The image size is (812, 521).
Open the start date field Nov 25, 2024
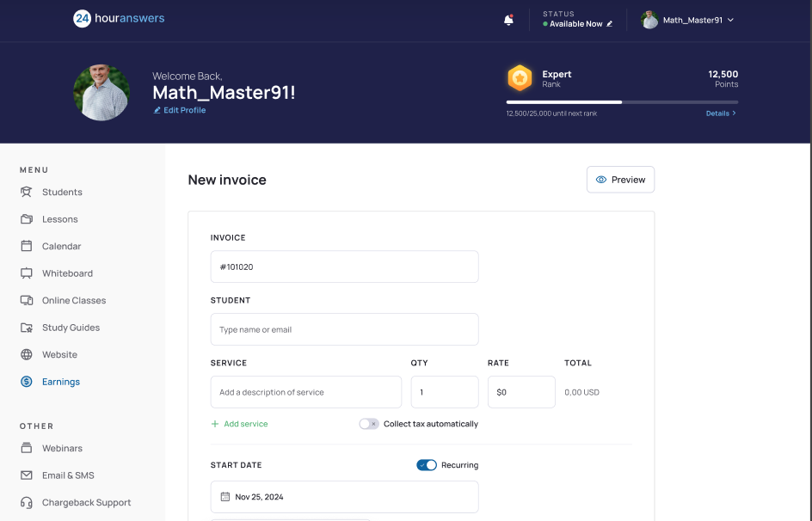(x=344, y=497)
